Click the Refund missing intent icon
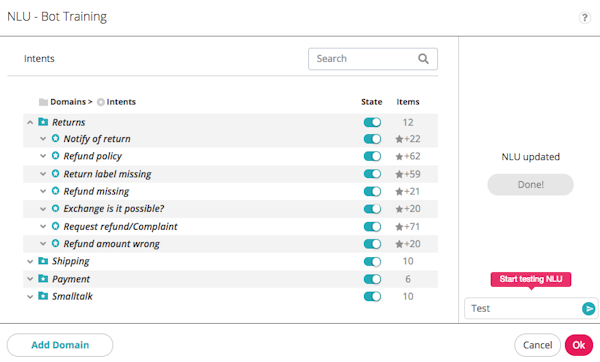Image resolution: width=600 pixels, height=362 pixels. [55, 191]
